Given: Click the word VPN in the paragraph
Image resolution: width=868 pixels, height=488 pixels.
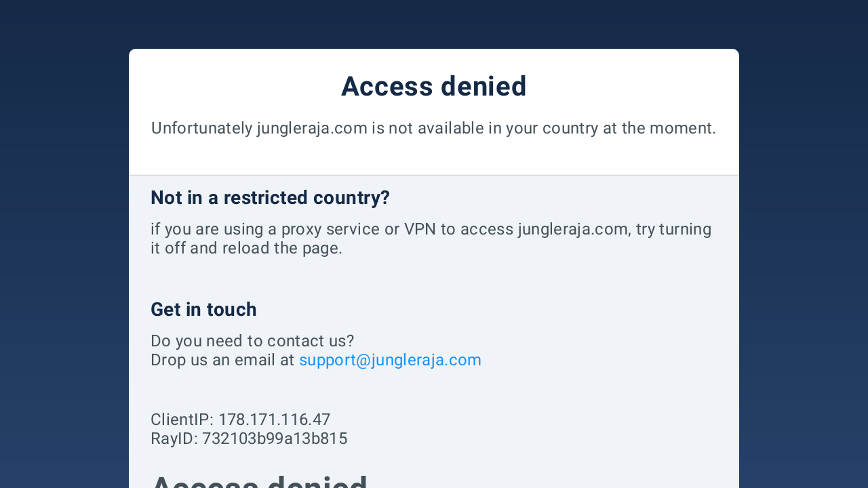Looking at the screenshot, I should point(420,229).
